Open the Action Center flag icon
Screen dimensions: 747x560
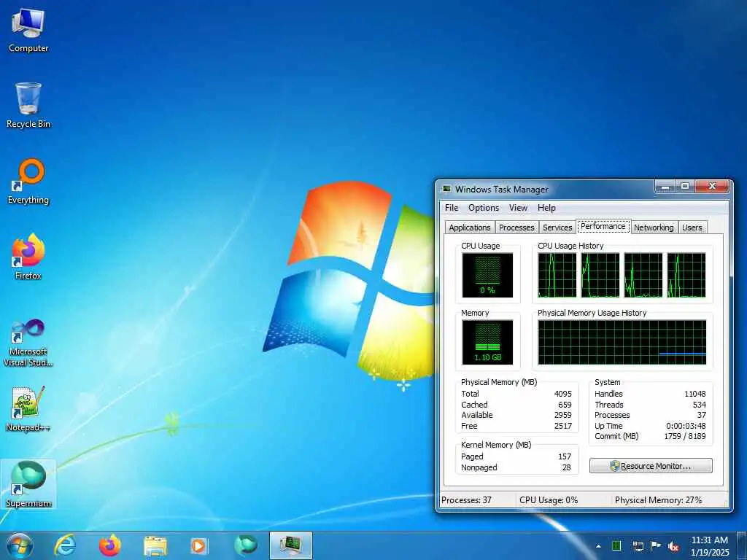click(656, 545)
